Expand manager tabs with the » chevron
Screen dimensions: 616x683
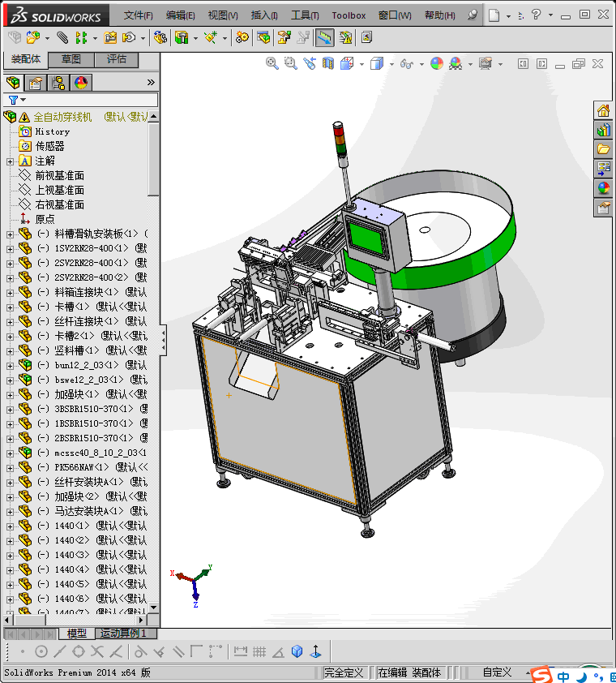151,82
